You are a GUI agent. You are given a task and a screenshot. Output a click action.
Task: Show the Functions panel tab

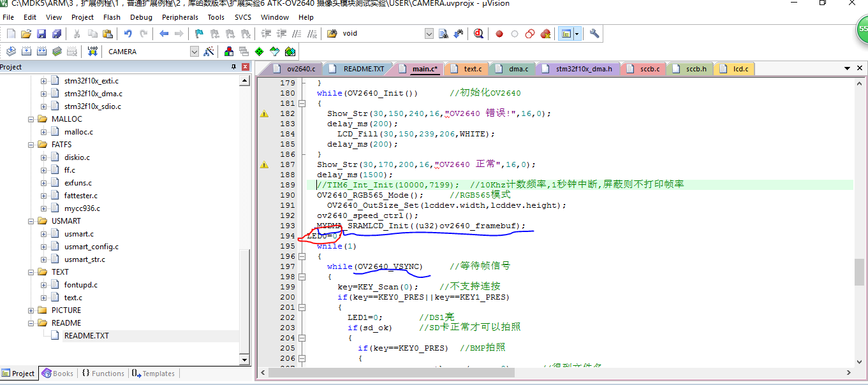[103, 374]
